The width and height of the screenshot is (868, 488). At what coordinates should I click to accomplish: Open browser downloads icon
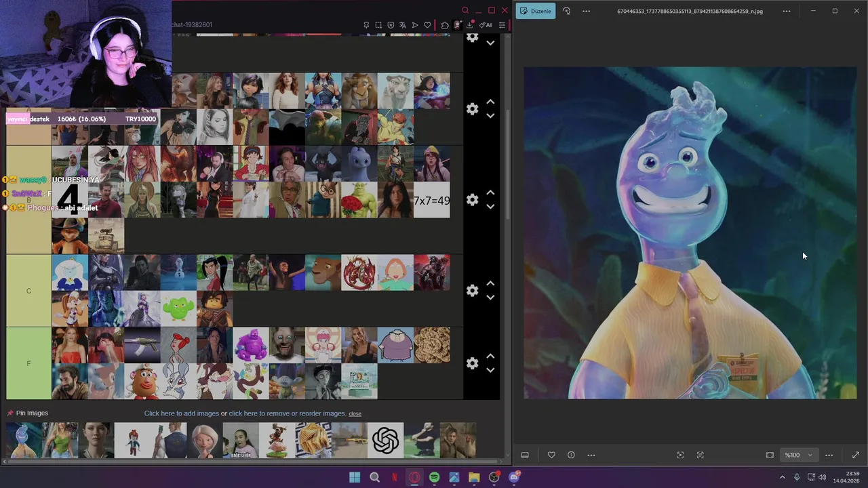coord(469,25)
